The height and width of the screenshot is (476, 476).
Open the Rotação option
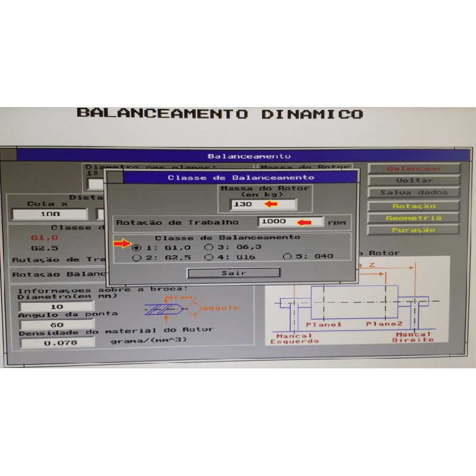[414, 206]
